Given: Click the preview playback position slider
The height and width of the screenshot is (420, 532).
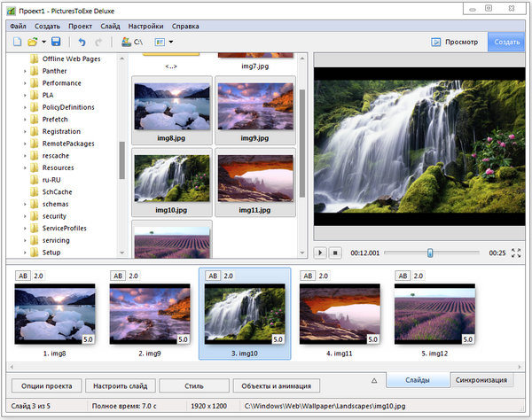Looking at the screenshot, I should pos(430,253).
